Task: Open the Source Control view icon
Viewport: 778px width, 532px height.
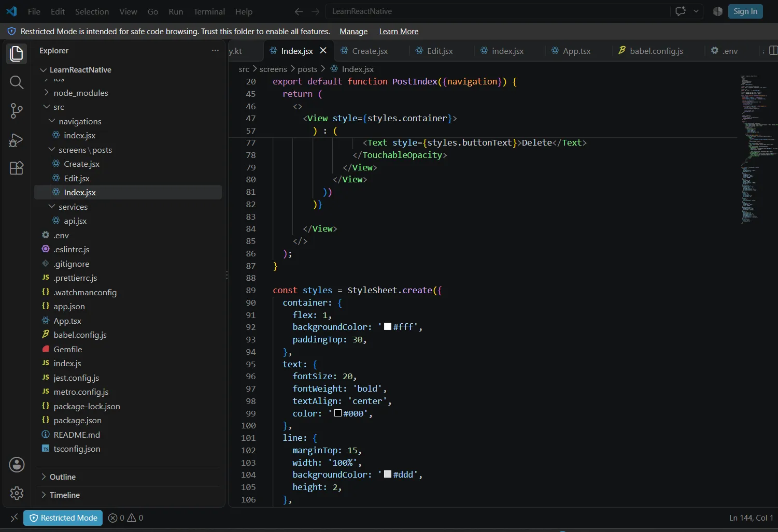Action: click(17, 110)
